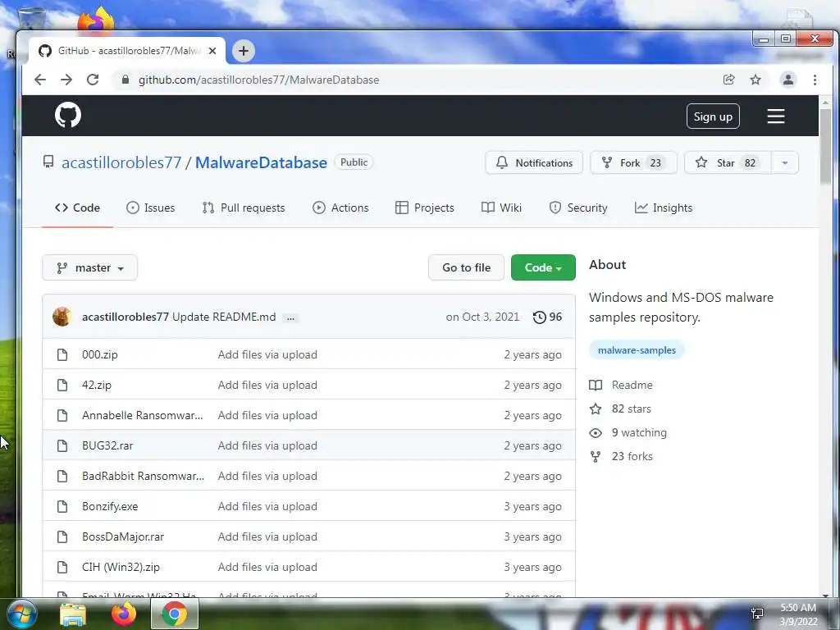The image size is (840, 630).
Task: Click file icon beside 42.zip
Action: point(62,386)
